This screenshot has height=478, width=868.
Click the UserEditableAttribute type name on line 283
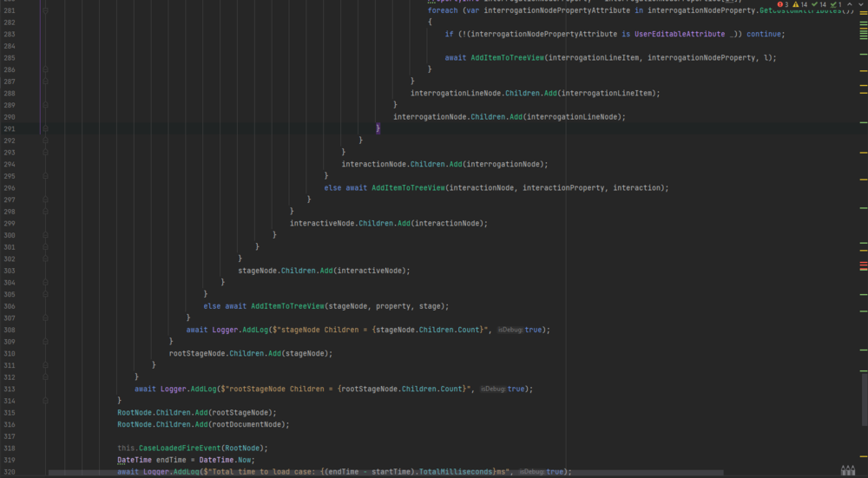(x=680, y=35)
